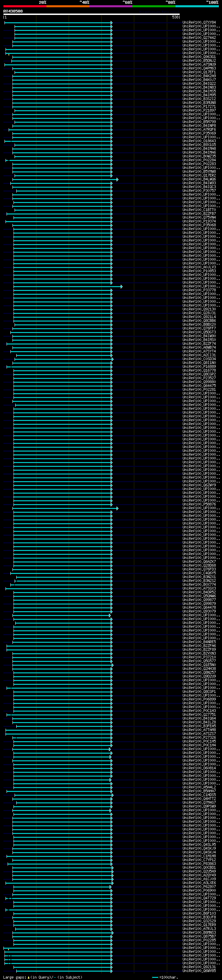The height and width of the screenshot is (980, 222).
Task: Click hit label UniRef100_B5M799
Action: (199, 122)
